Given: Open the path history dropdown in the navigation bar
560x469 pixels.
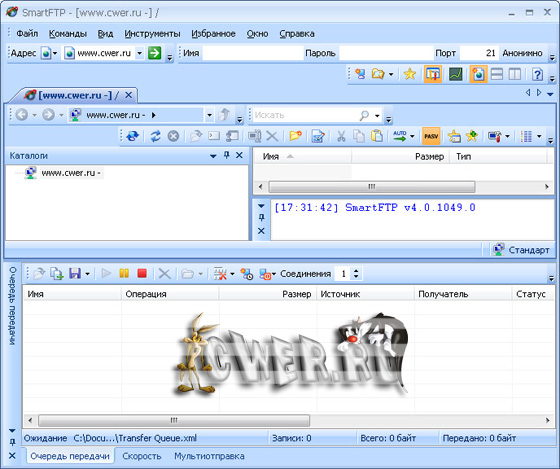Looking at the screenshot, I should tap(209, 115).
